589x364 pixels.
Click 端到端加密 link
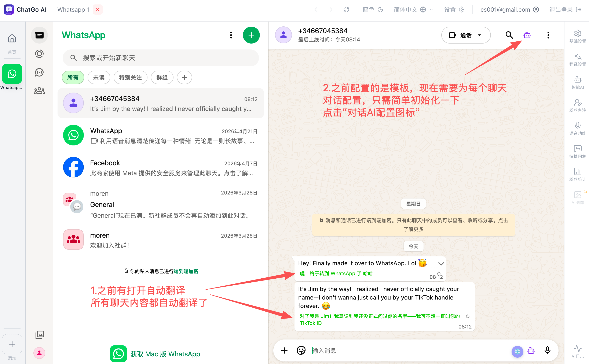186,271
